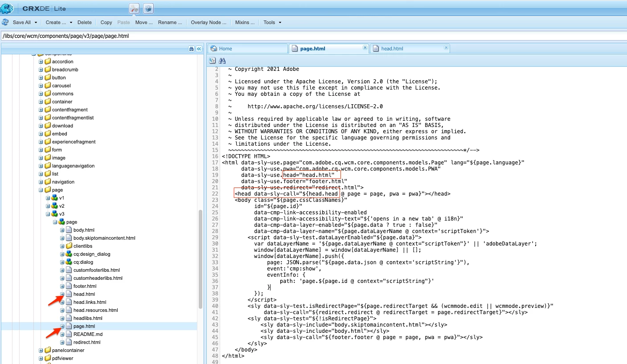Open the Tools dropdown menu
627x364 pixels.
click(272, 22)
